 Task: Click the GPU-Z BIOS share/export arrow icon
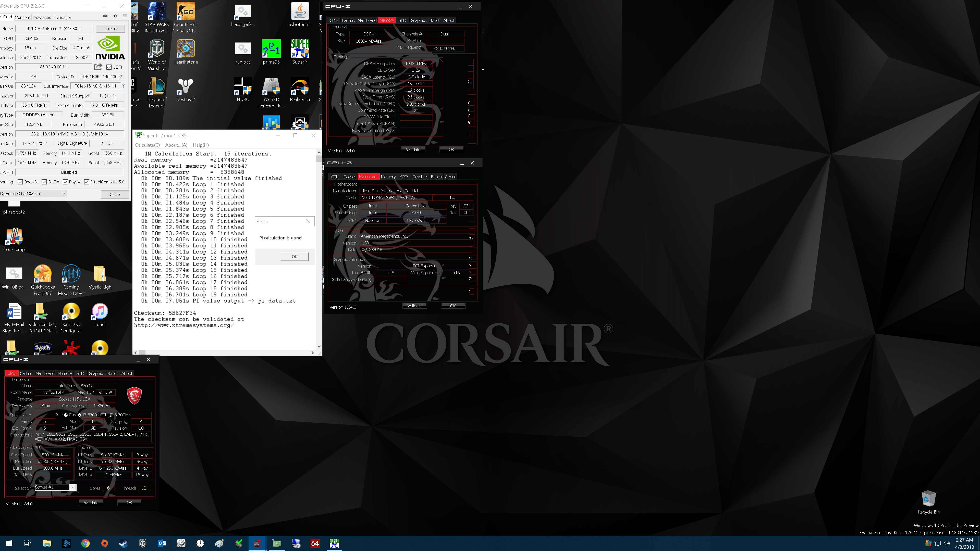pyautogui.click(x=98, y=67)
